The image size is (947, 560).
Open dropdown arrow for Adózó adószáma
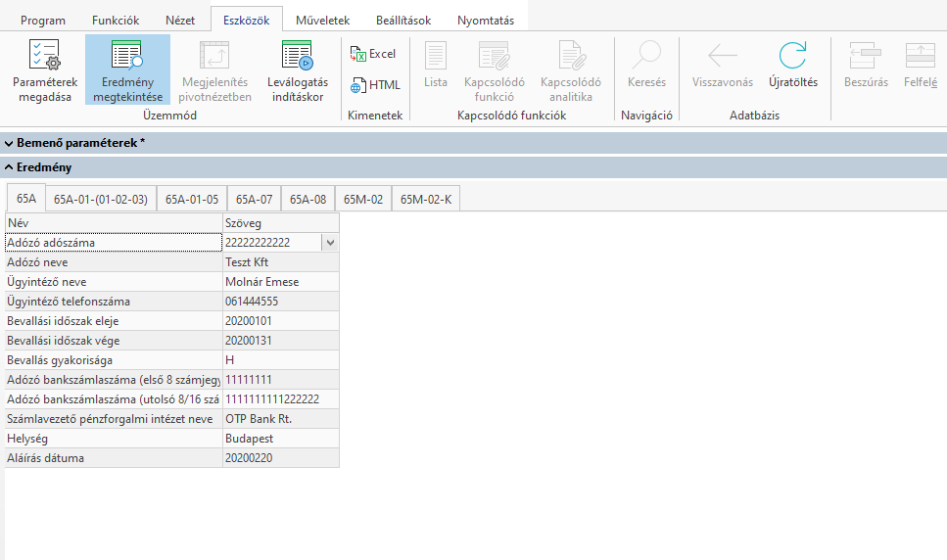click(330, 243)
